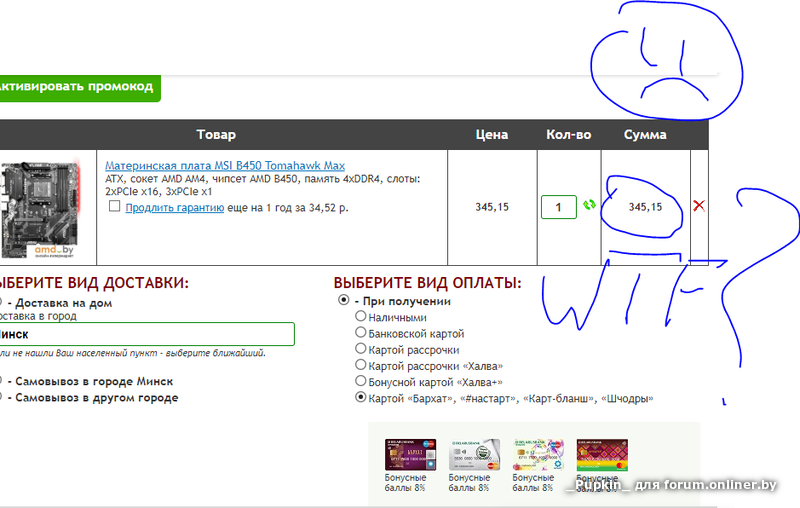Click the ATX, сокет AMD AM4 description text
The height and width of the screenshot is (508, 800).
(262, 185)
